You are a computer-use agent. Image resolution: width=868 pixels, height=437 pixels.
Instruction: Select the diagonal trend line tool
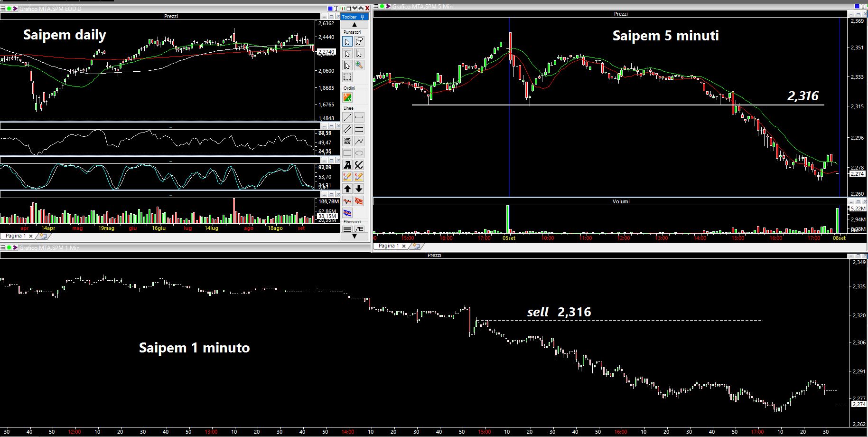[347, 117]
